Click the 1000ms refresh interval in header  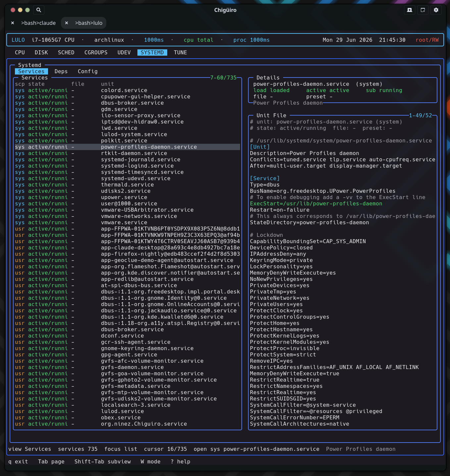154,40
